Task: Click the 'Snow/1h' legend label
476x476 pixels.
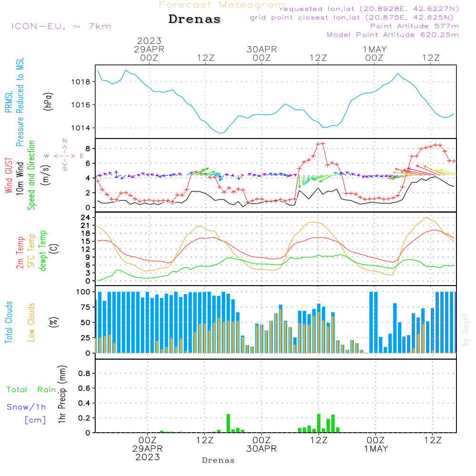Action: [26, 407]
